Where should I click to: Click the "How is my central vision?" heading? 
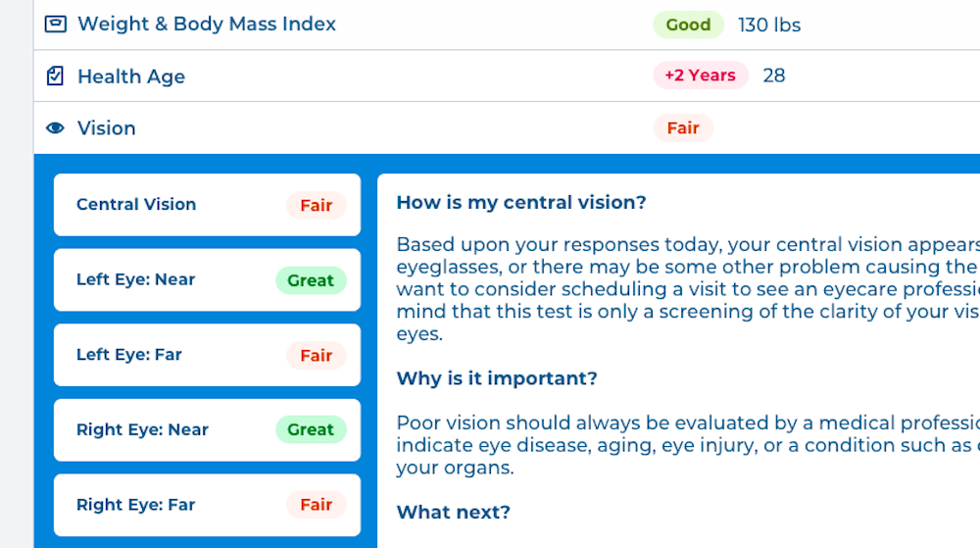coord(521,203)
